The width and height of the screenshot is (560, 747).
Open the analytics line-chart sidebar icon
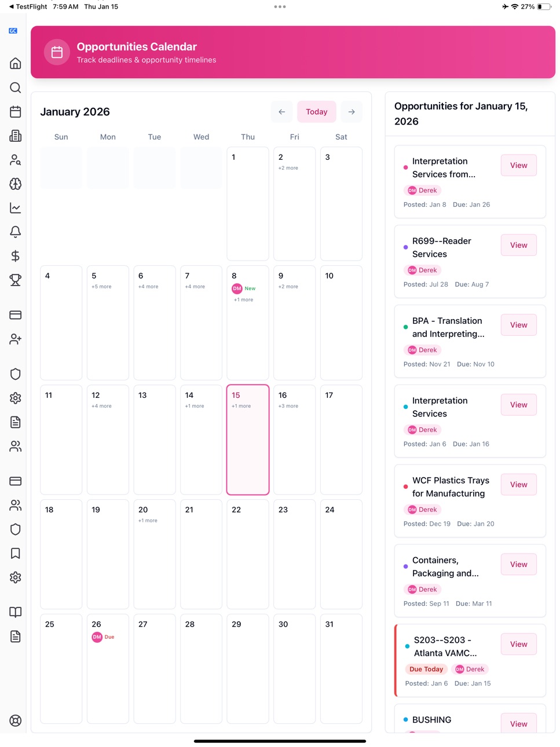coord(16,208)
